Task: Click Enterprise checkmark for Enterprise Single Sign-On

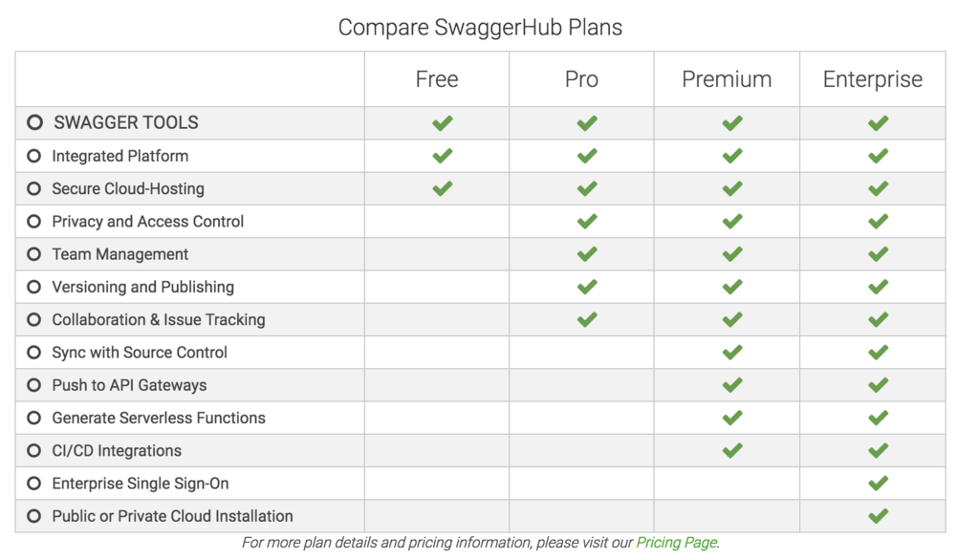Action: [x=878, y=484]
